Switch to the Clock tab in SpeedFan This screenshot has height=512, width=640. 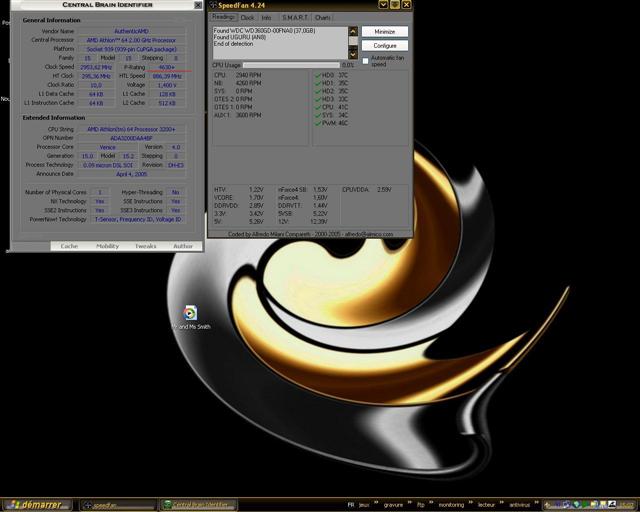247,18
